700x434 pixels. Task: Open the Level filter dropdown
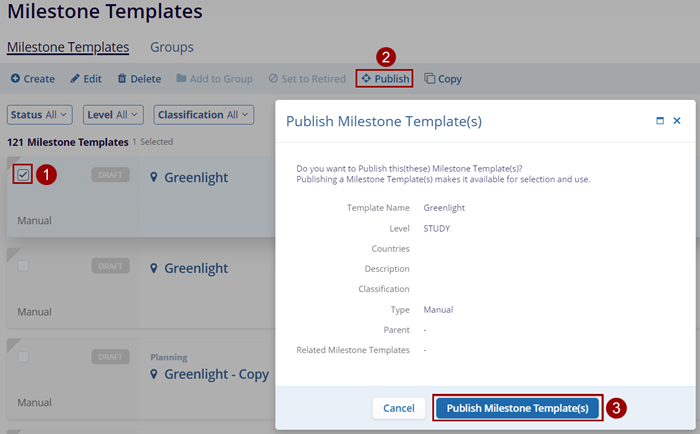[113, 115]
